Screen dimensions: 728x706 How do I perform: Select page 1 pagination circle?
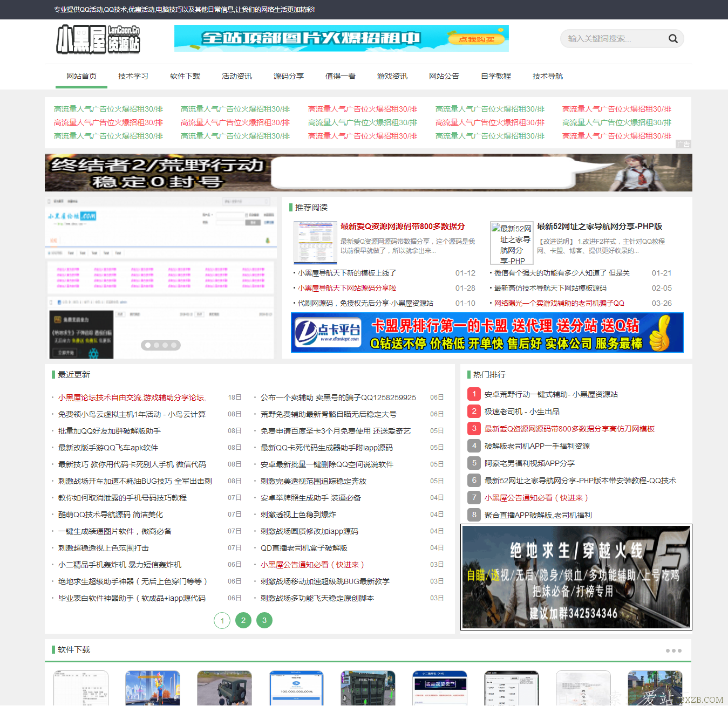222,620
